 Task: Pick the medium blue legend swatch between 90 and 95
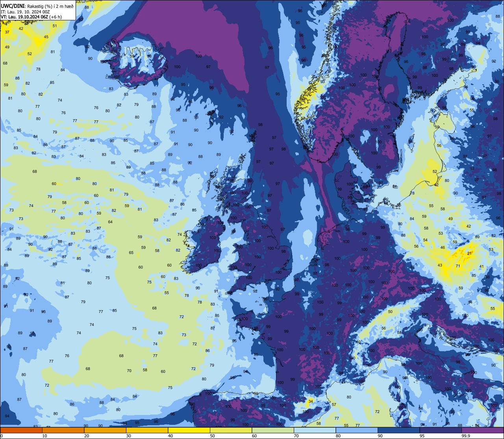click(398, 430)
